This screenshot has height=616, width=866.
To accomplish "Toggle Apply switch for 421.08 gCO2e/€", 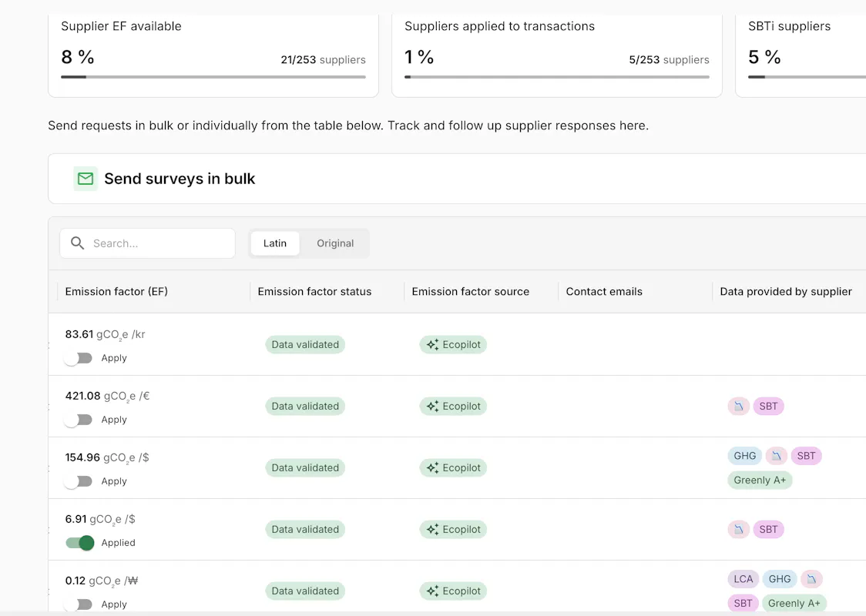I will pyautogui.click(x=79, y=420).
